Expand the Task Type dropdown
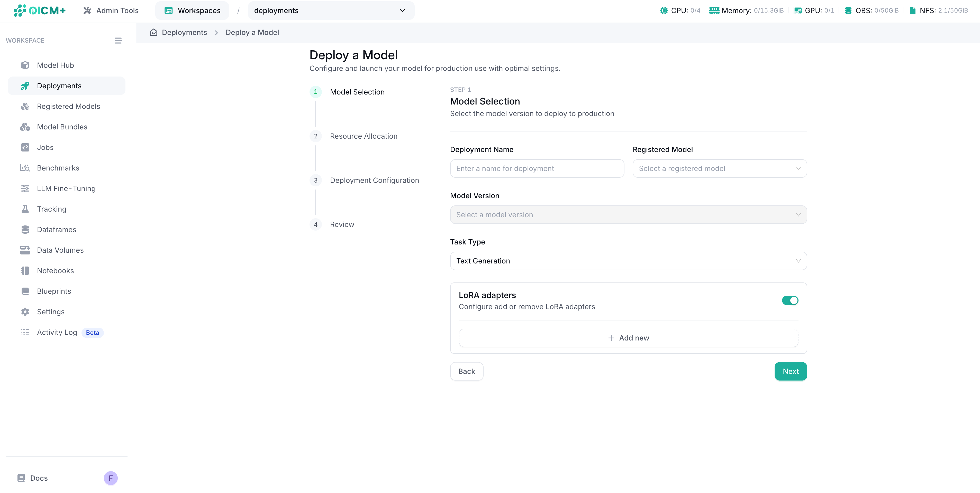Screen dimensions: 980x493 (x=628, y=261)
